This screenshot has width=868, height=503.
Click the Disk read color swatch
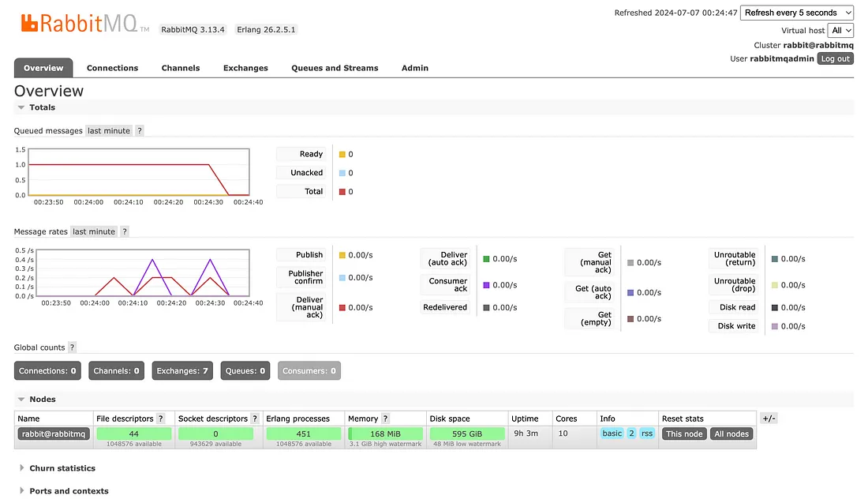point(775,307)
